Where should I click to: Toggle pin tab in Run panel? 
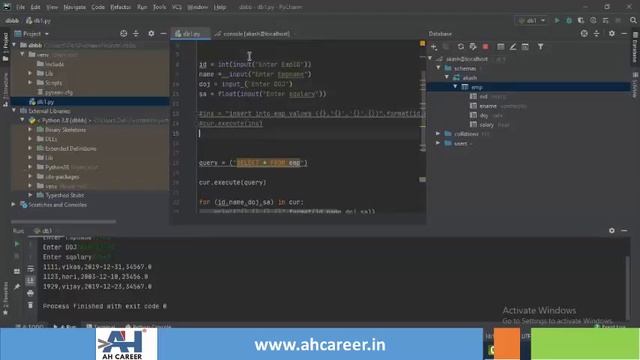(17, 287)
